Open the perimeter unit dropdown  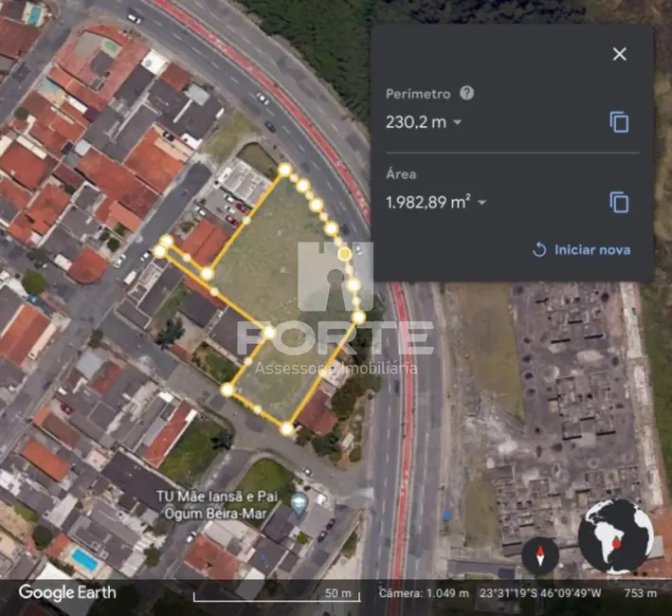point(457,122)
